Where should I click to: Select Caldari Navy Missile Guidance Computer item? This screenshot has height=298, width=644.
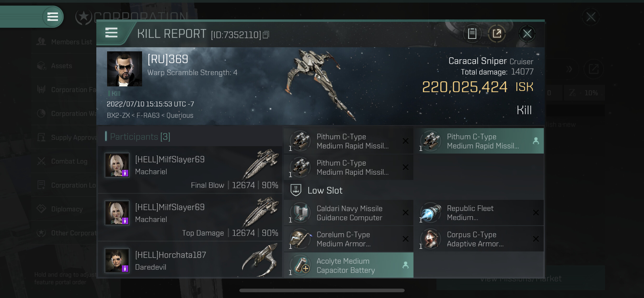(x=349, y=213)
